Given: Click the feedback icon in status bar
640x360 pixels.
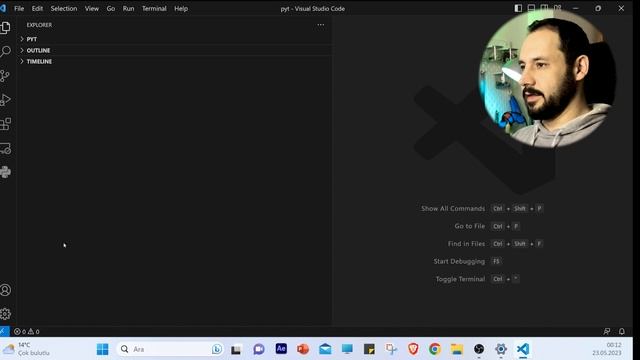Looking at the screenshot, I should (x=607, y=331).
